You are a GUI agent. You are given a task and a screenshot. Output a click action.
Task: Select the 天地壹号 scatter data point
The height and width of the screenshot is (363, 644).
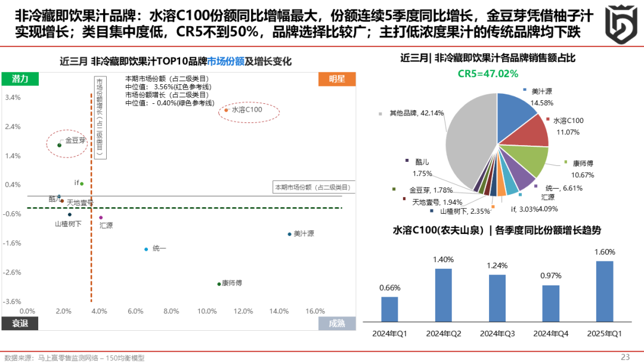pyautogui.click(x=62, y=201)
